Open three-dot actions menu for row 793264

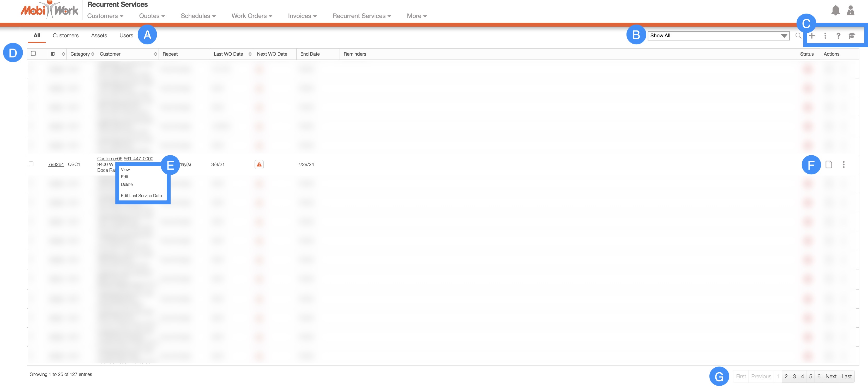(843, 164)
